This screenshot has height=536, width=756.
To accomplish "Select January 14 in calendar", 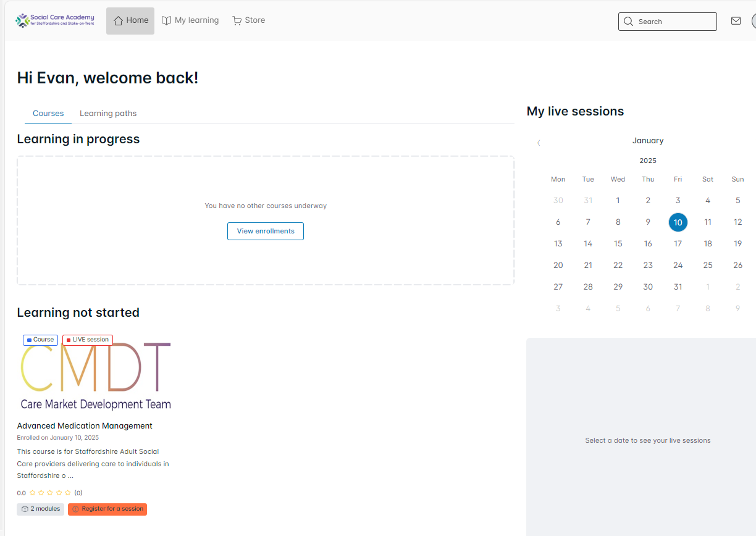I will pos(588,244).
